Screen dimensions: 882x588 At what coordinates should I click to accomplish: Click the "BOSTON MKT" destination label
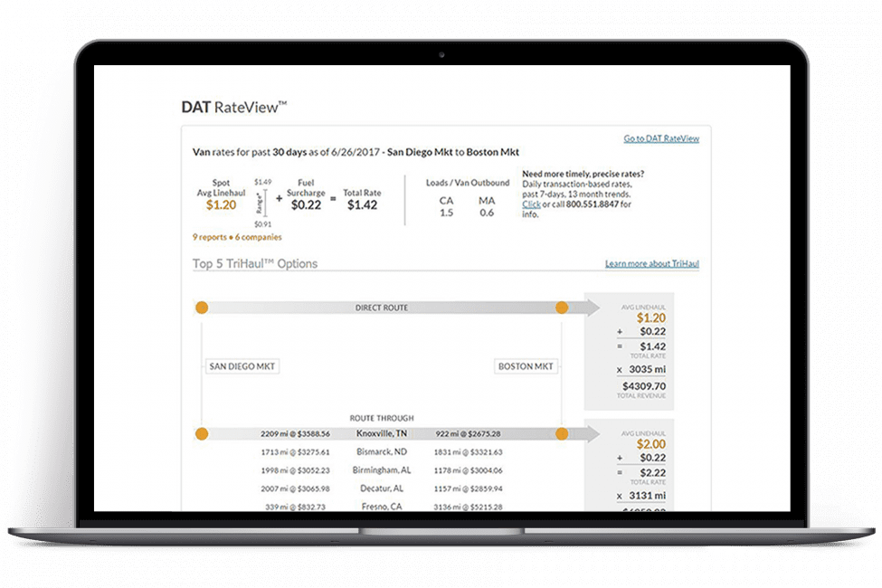526,366
